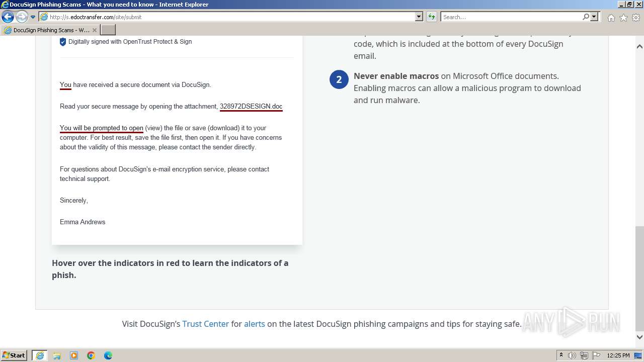
Task: Click the Search box in toolbar
Action: click(511, 17)
